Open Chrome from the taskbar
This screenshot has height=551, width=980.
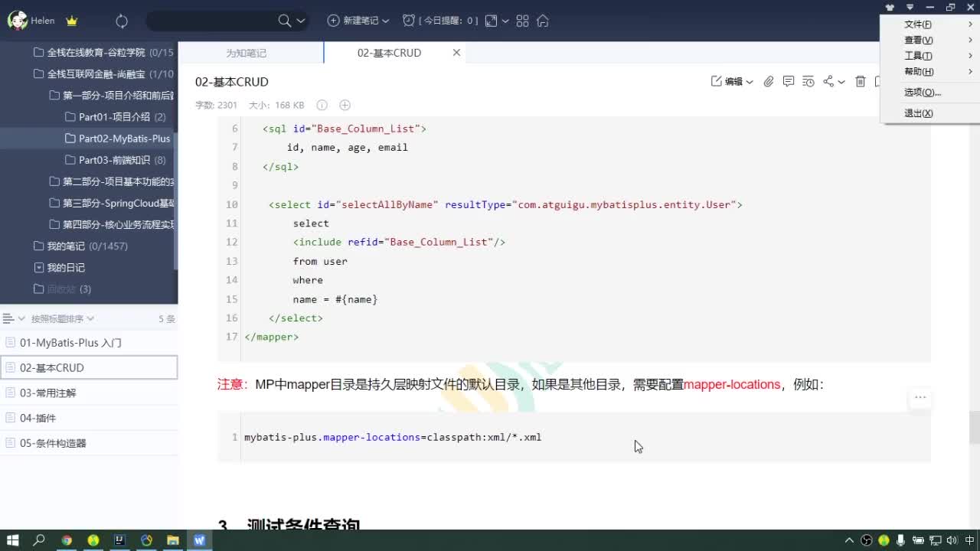67,540
